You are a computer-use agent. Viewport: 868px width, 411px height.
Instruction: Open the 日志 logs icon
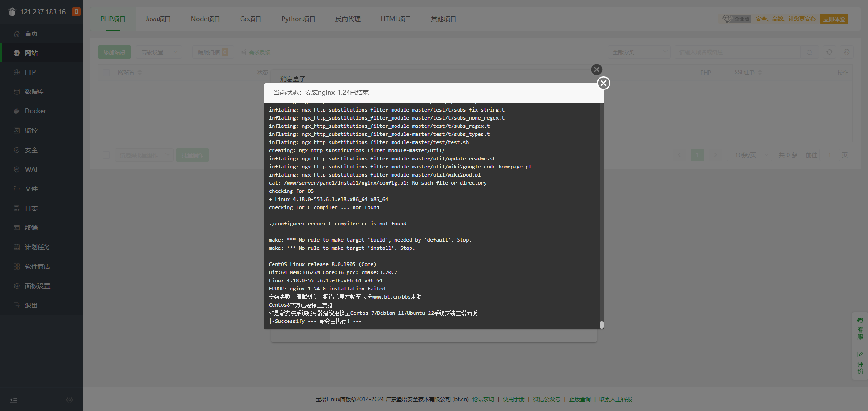point(17,208)
